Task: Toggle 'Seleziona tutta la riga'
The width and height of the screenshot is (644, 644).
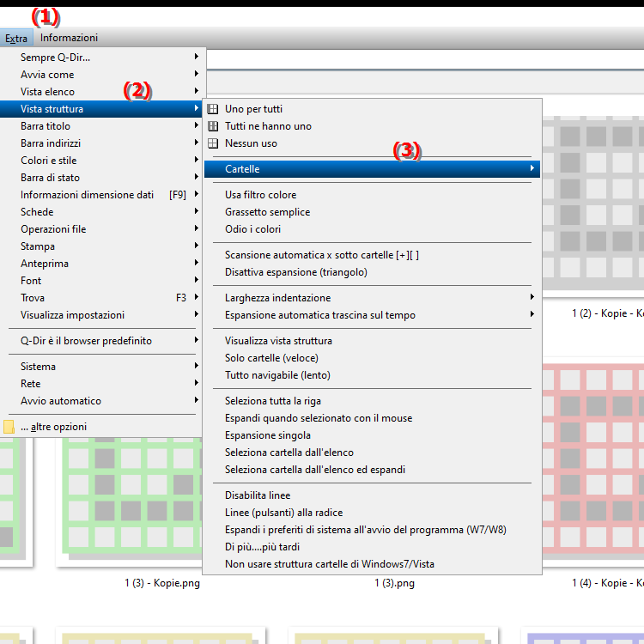Action: pos(372,401)
